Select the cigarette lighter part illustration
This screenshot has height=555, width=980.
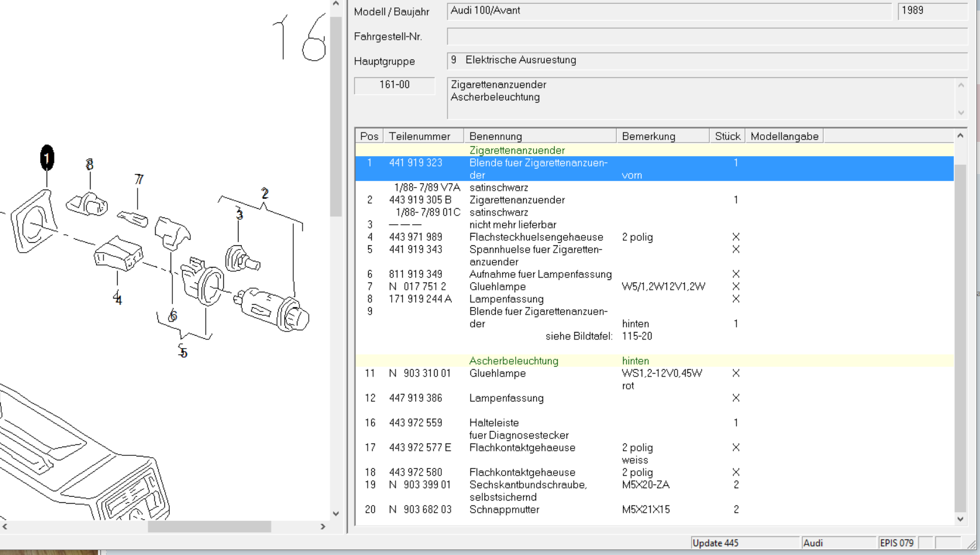click(x=273, y=308)
